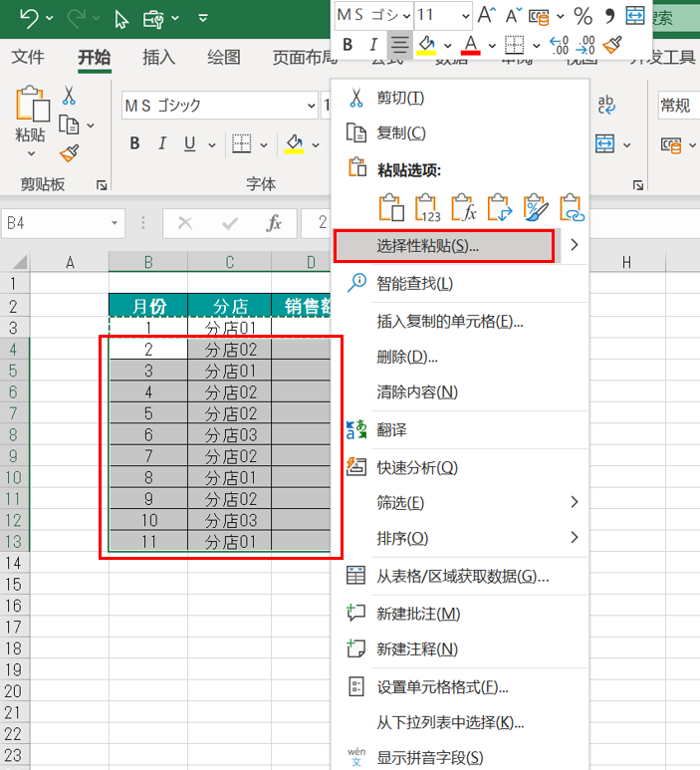Click the Paste Values 123 icon
This screenshot has width=700, height=770.
427,208
